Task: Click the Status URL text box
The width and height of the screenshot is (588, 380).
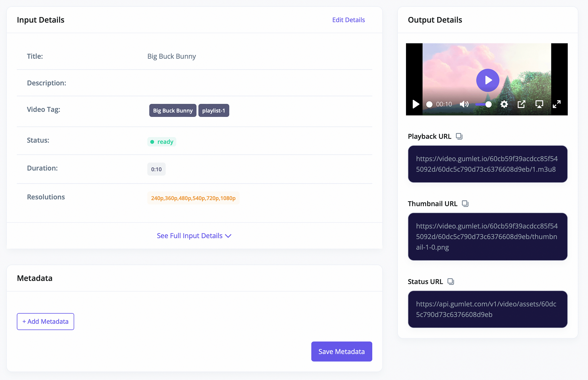Action: (488, 309)
